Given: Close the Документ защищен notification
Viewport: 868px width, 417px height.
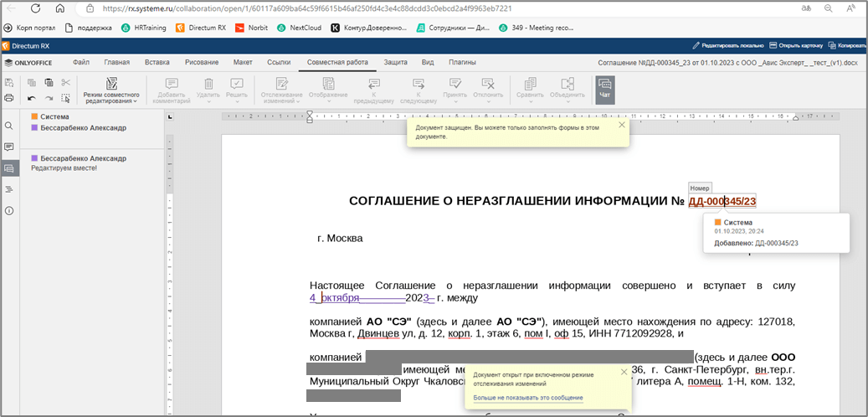Looking at the screenshot, I should 621,125.
